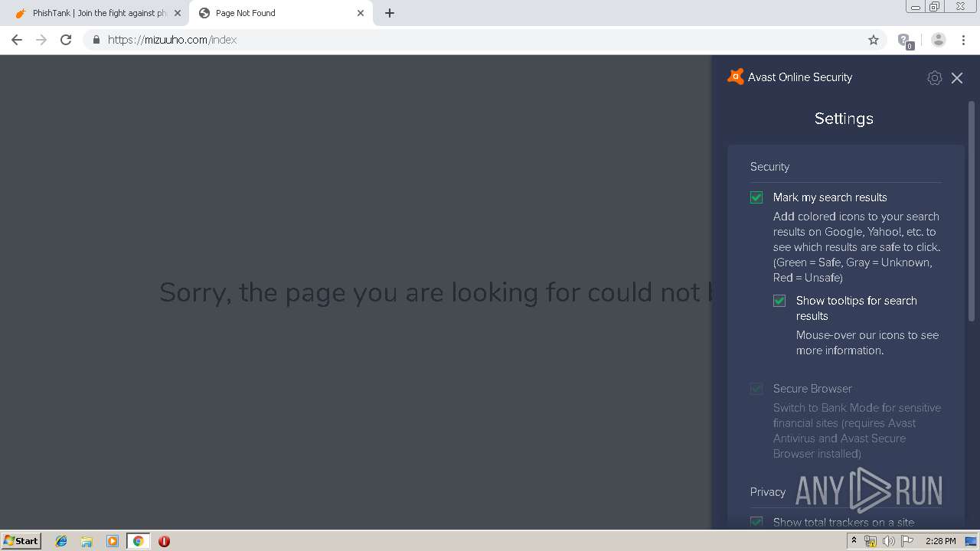Toggle Show total trackers on a site

point(756,523)
